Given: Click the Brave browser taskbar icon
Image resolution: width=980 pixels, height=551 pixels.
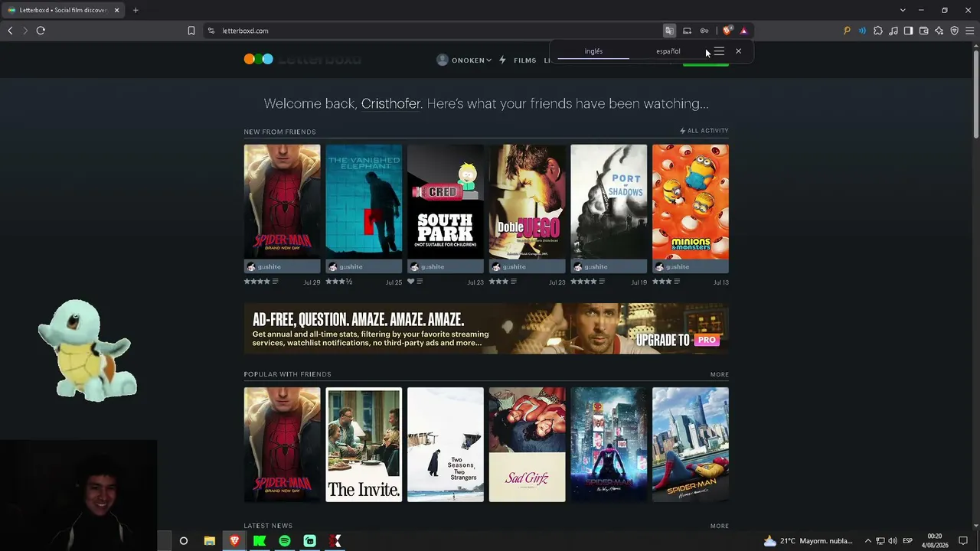Looking at the screenshot, I should 234,541.
